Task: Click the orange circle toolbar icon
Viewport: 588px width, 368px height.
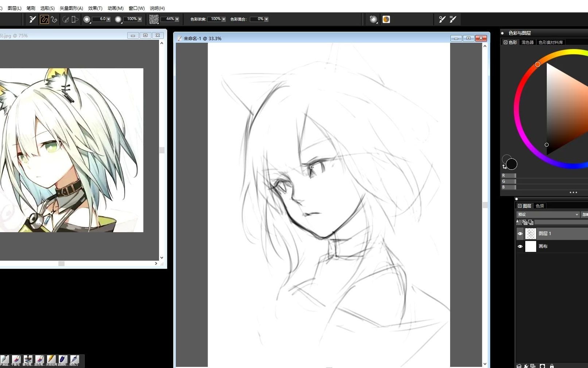Action: click(x=386, y=19)
